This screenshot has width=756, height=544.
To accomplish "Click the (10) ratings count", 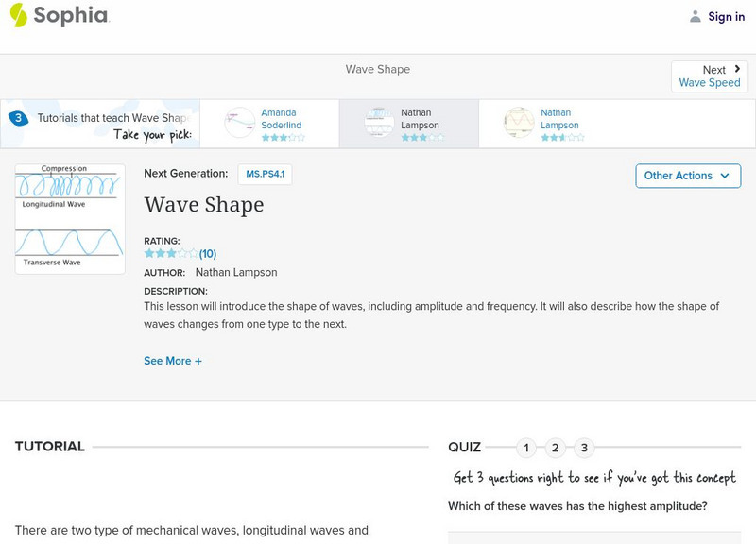I will [x=208, y=253].
